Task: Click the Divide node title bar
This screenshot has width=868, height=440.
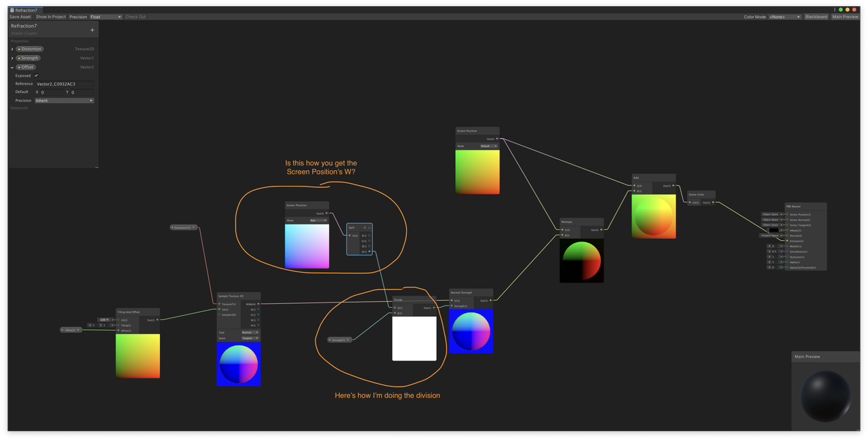Action: (x=414, y=300)
